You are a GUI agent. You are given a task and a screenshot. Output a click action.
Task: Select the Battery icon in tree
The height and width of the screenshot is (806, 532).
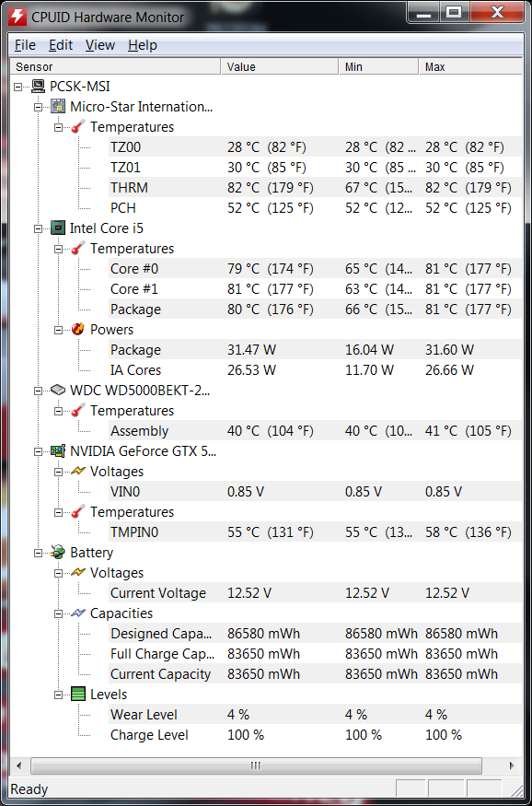(x=58, y=553)
